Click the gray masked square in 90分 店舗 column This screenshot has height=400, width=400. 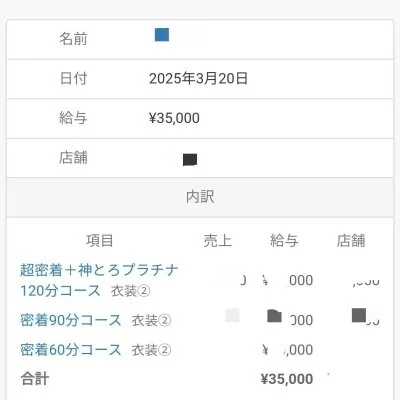point(359,315)
